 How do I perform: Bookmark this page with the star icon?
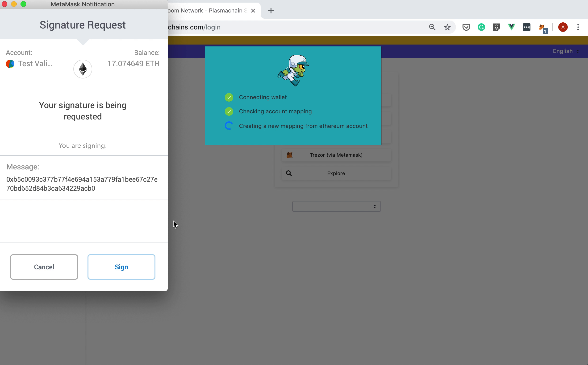click(x=447, y=27)
